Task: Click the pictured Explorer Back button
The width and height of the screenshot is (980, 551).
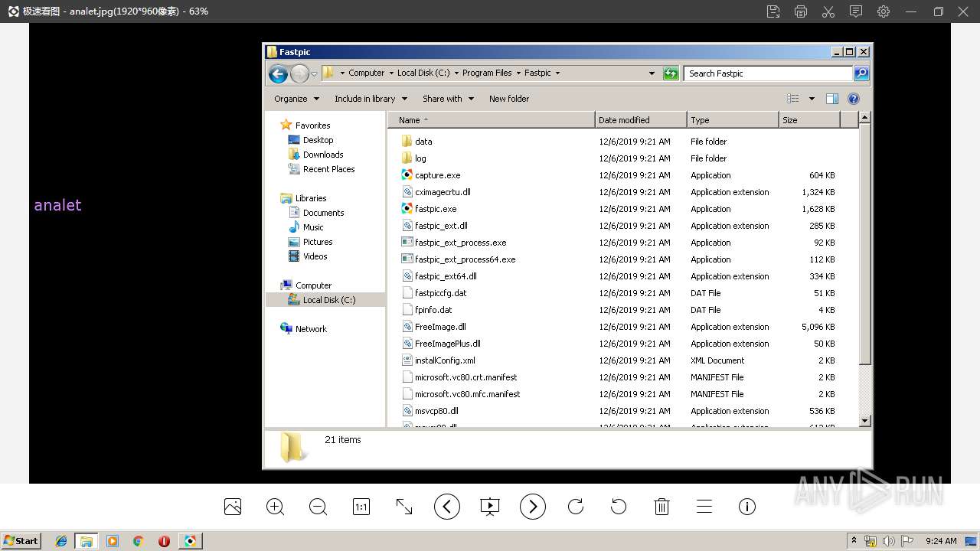Action: [x=278, y=73]
